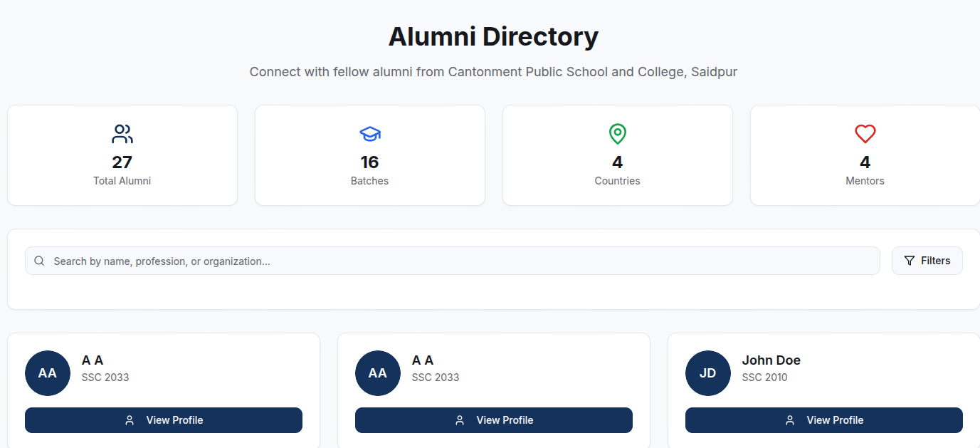View Profile of second A A alumni

pos(494,420)
